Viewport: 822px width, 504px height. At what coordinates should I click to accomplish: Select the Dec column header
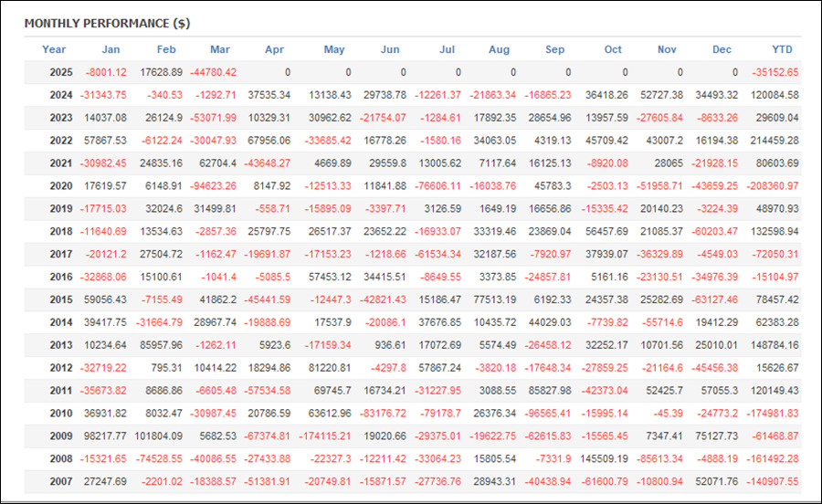722,49
